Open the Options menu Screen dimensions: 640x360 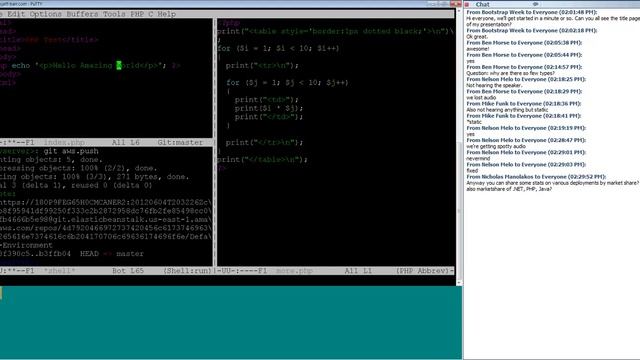pyautogui.click(x=46, y=14)
